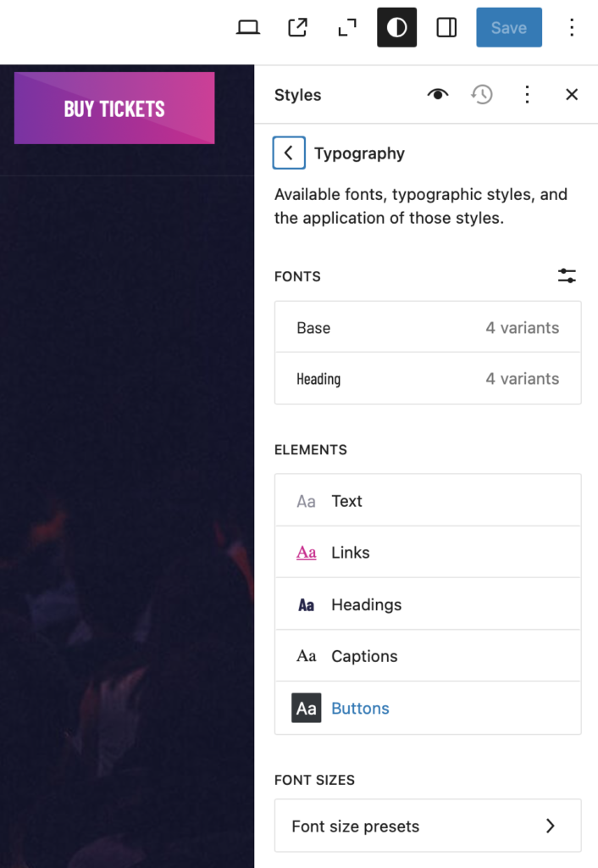Go back from Typography with chevron

click(289, 153)
